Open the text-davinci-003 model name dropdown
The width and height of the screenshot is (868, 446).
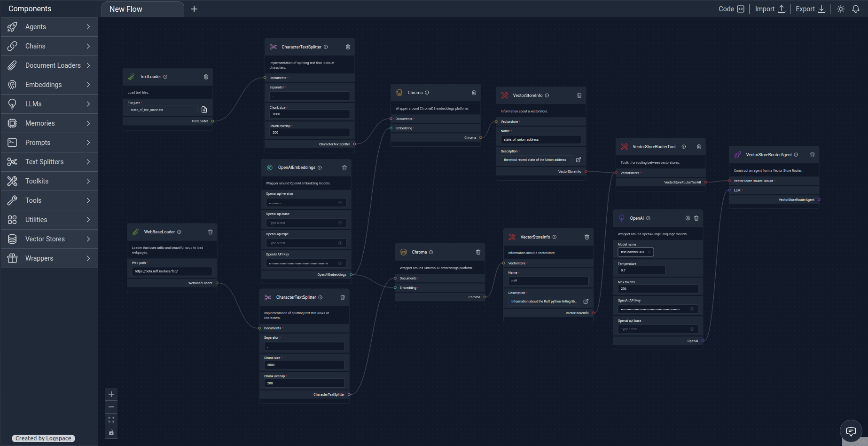tap(635, 252)
